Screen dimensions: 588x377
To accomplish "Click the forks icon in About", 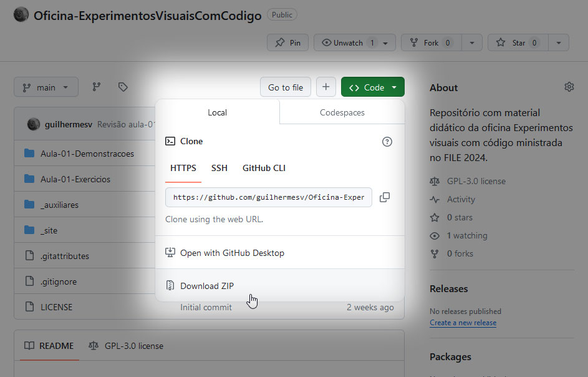I will click(x=435, y=254).
